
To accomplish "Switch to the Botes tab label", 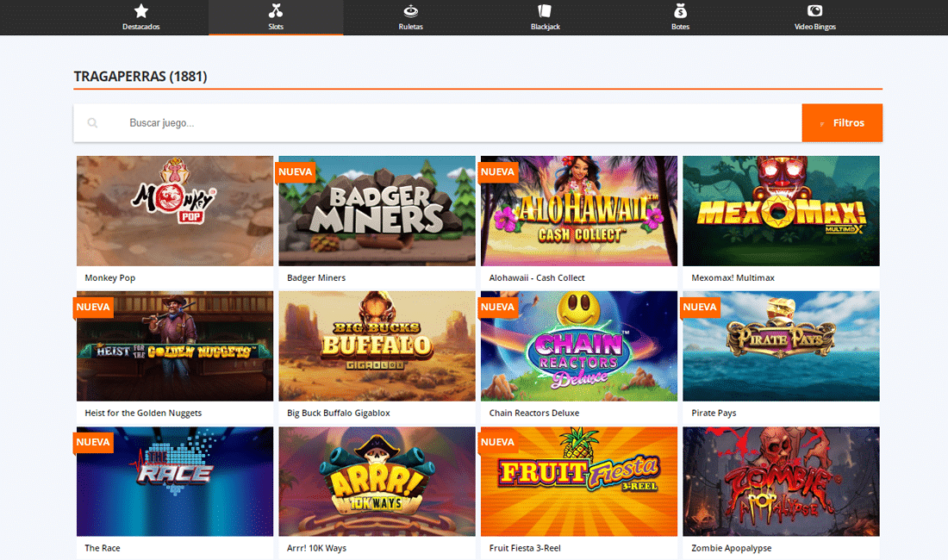I will click(x=680, y=27).
